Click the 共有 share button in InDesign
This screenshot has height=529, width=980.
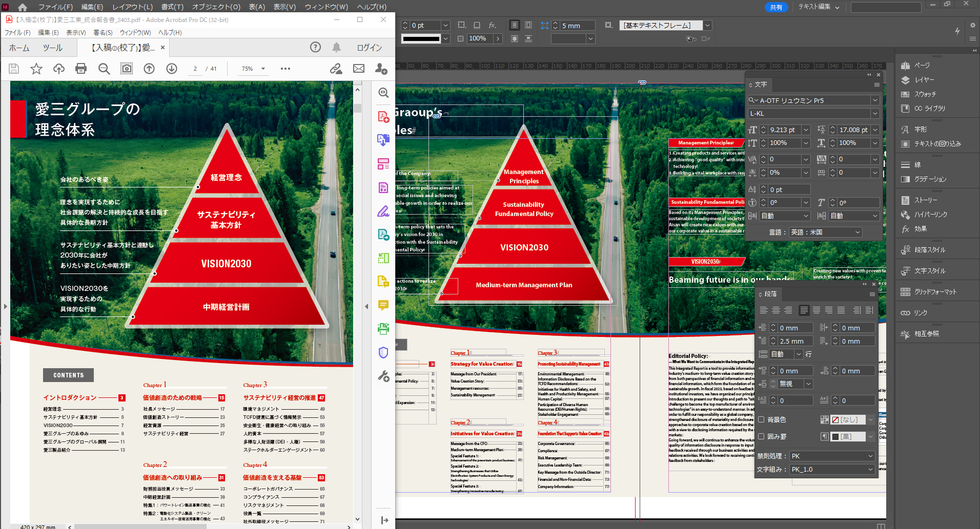pyautogui.click(x=776, y=7)
